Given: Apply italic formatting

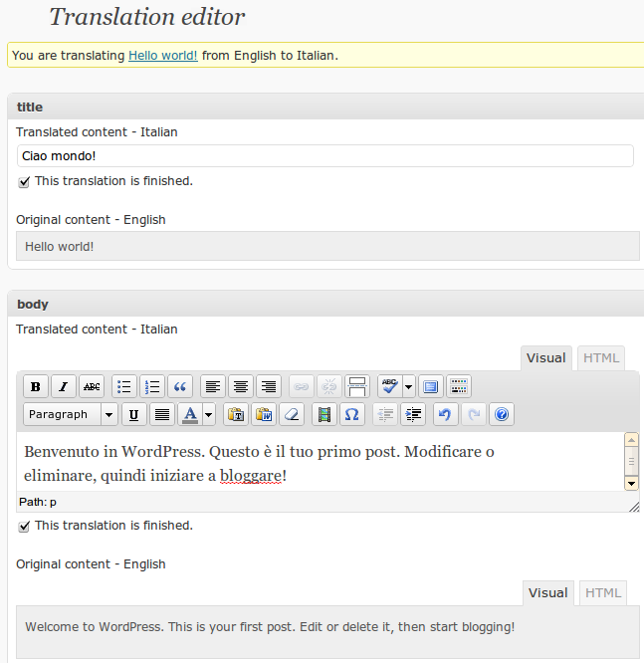Looking at the screenshot, I should tap(64, 387).
